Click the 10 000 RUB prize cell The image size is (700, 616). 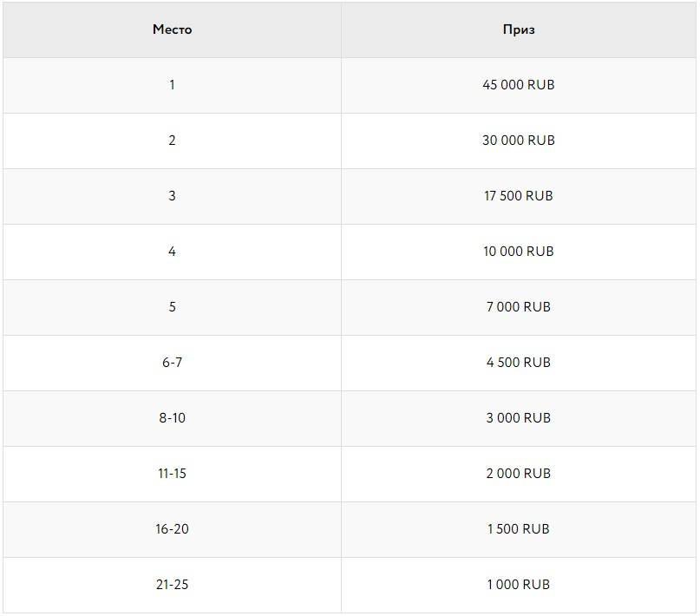[519, 252]
